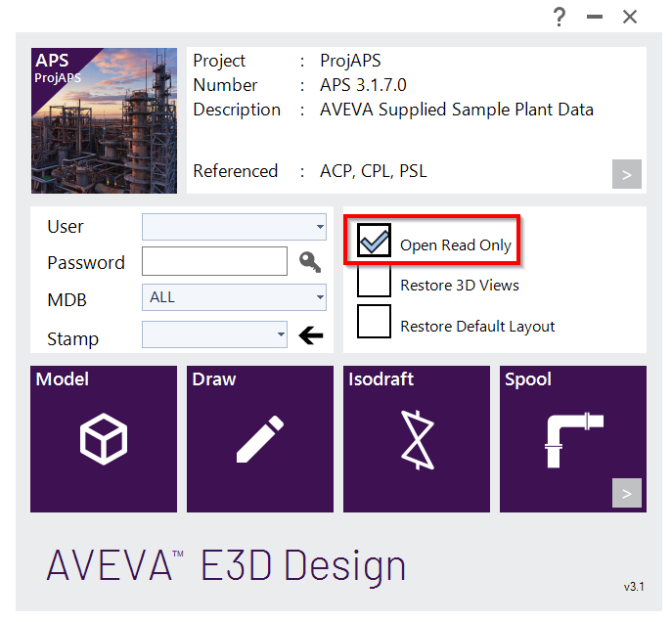The width and height of the screenshot is (672, 622).
Task: Click the project name value ProjAPS
Action: click(350, 61)
